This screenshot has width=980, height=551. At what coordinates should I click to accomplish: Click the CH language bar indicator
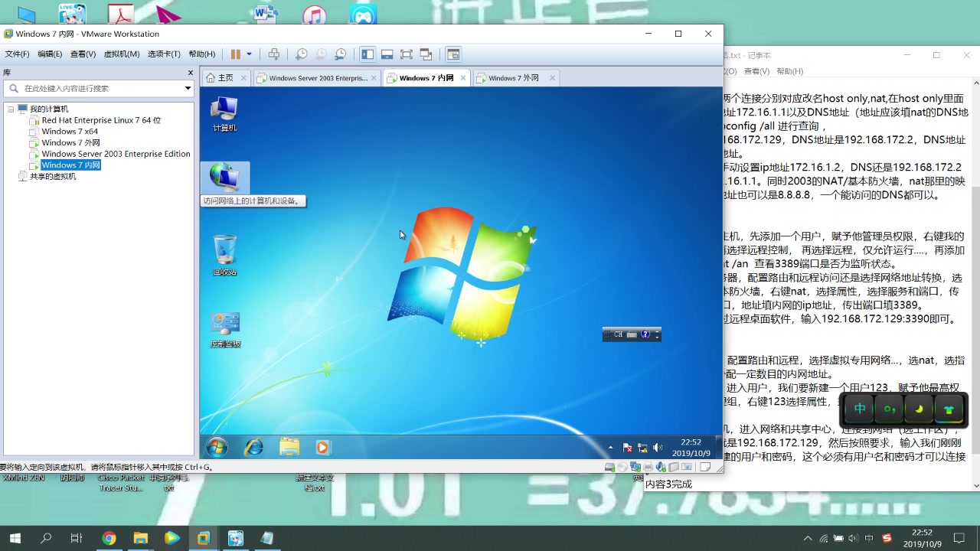point(618,334)
